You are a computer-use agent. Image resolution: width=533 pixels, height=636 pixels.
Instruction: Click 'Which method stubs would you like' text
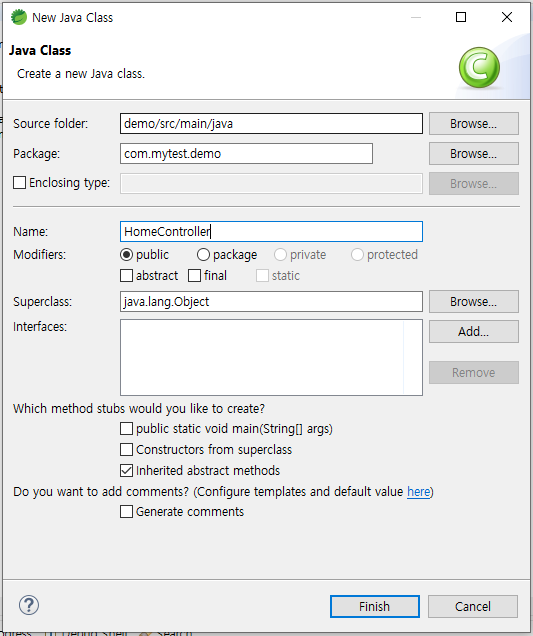point(139,408)
